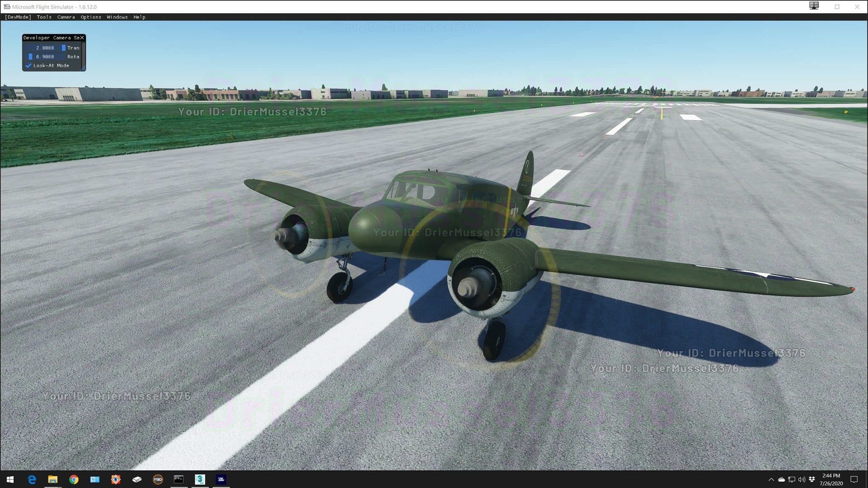Close the Developer Camera Settings panel
The image size is (868, 488).
tap(82, 38)
